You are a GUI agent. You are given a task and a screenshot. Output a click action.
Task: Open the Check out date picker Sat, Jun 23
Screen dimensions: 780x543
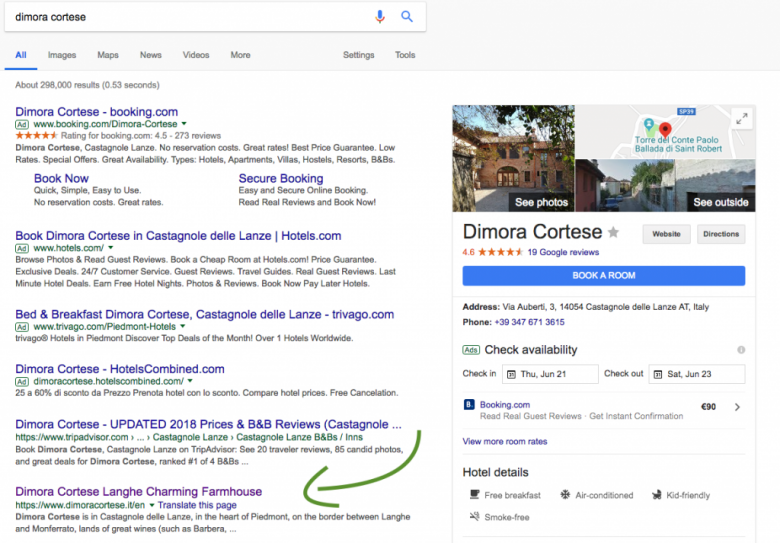click(697, 374)
